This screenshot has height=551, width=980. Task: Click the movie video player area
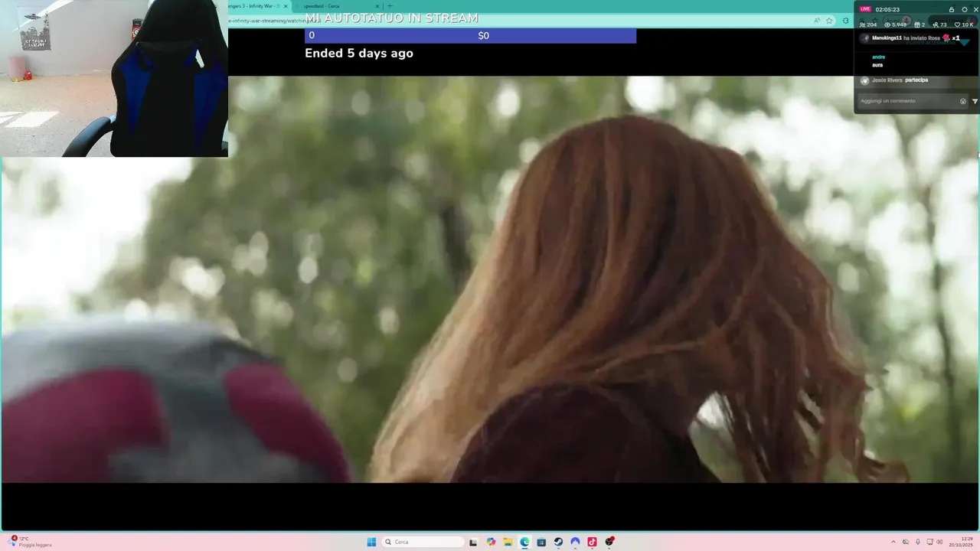[490, 279]
